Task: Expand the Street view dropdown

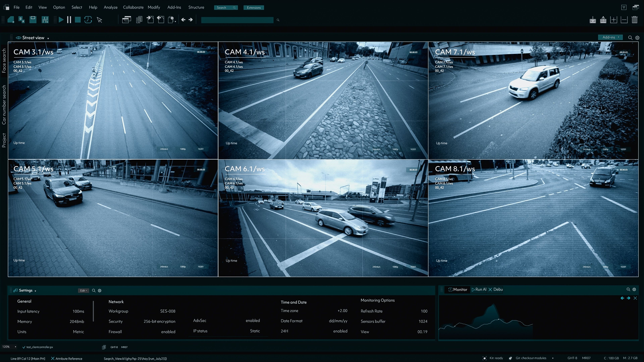Action: point(48,38)
